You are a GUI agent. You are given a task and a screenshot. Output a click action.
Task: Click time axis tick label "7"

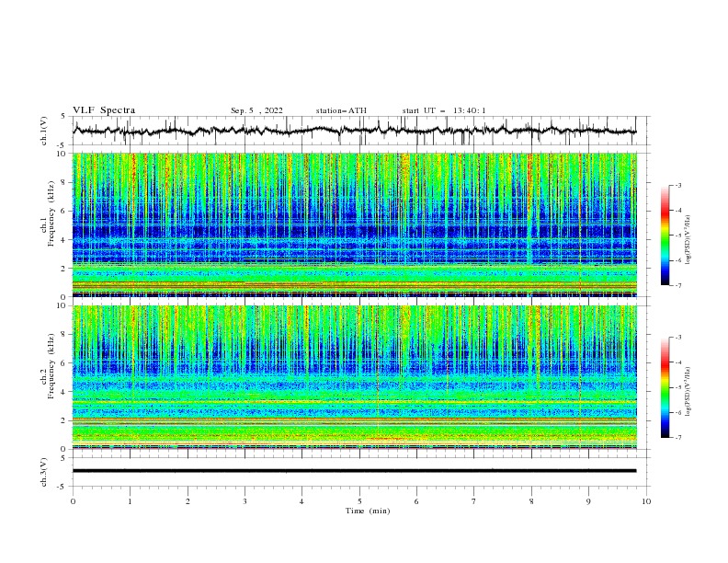[x=474, y=501]
